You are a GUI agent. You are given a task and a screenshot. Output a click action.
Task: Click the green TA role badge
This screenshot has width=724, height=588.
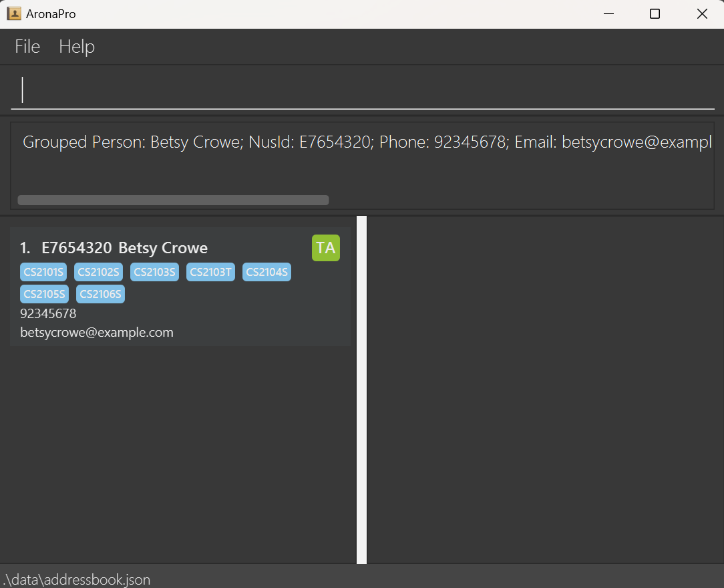(x=325, y=248)
